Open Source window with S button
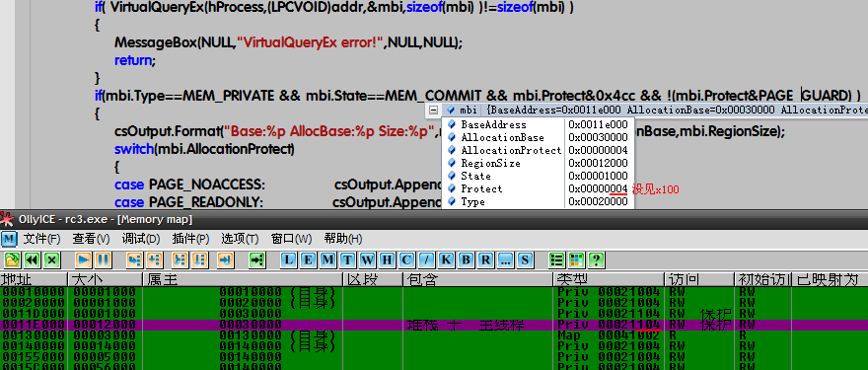The image size is (868, 370). tap(525, 259)
